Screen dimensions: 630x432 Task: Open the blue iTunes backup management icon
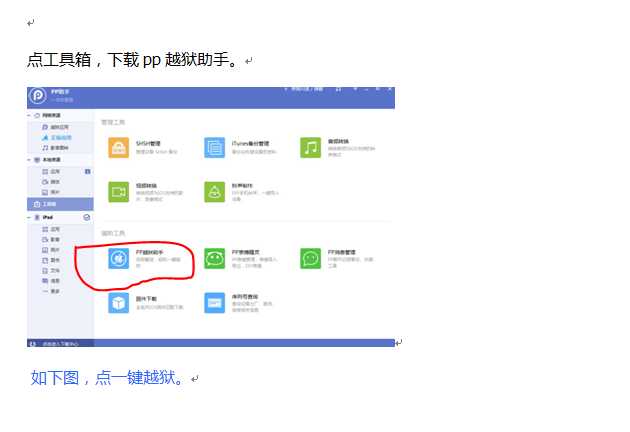tap(215, 147)
